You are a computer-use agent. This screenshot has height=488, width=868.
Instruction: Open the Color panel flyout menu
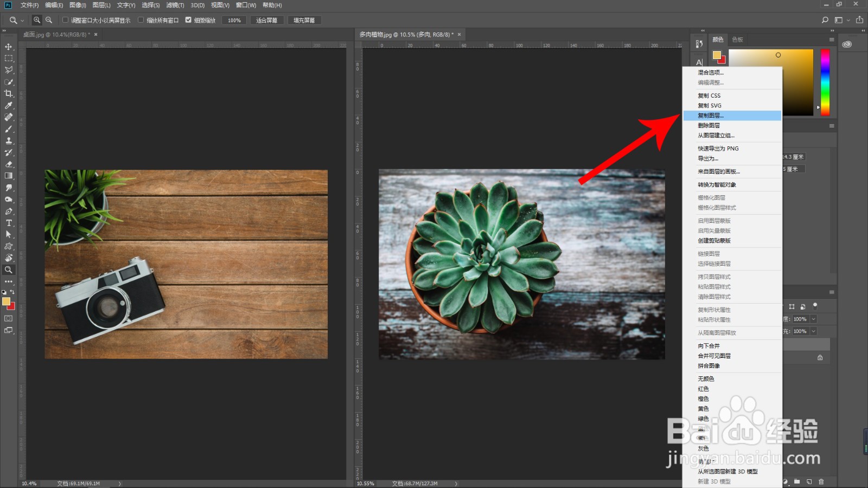pos(832,40)
